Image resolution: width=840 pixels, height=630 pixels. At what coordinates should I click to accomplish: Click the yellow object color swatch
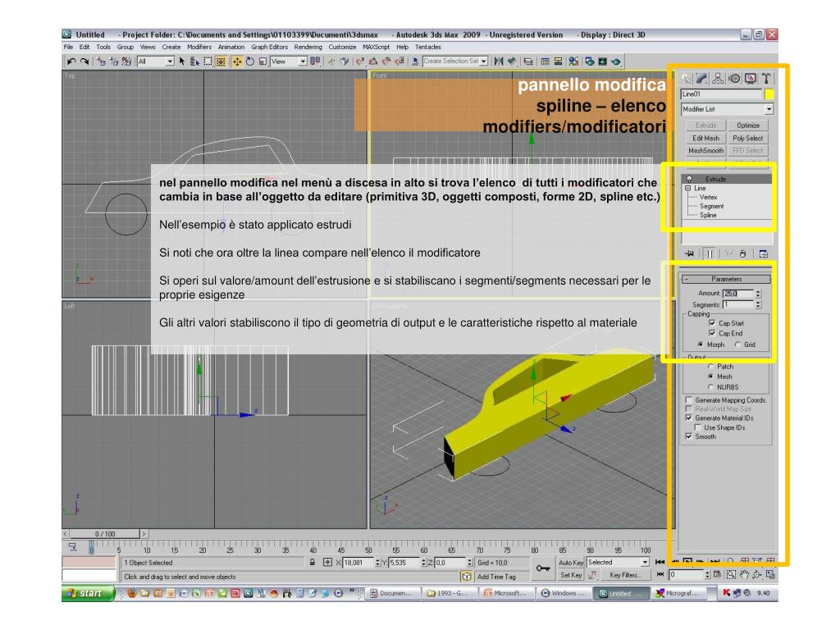point(769,94)
